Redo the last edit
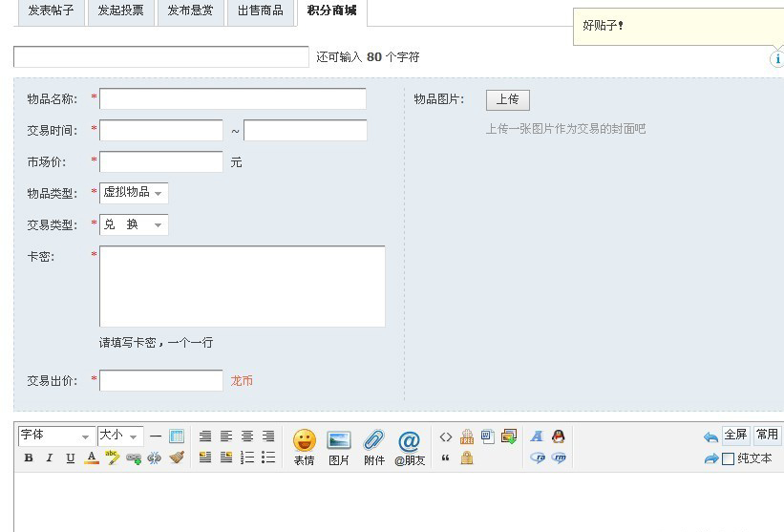This screenshot has height=532, width=784. (710, 458)
